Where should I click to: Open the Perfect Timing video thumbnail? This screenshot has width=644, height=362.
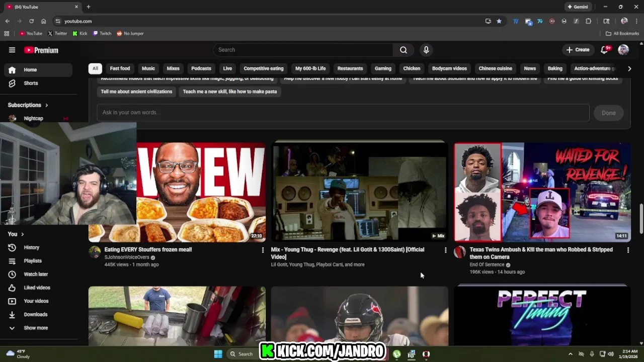pyautogui.click(x=542, y=316)
